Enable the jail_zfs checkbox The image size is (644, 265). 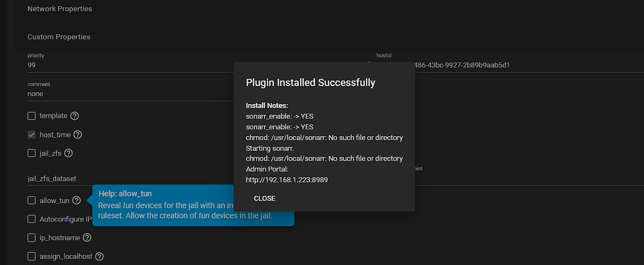click(x=32, y=153)
